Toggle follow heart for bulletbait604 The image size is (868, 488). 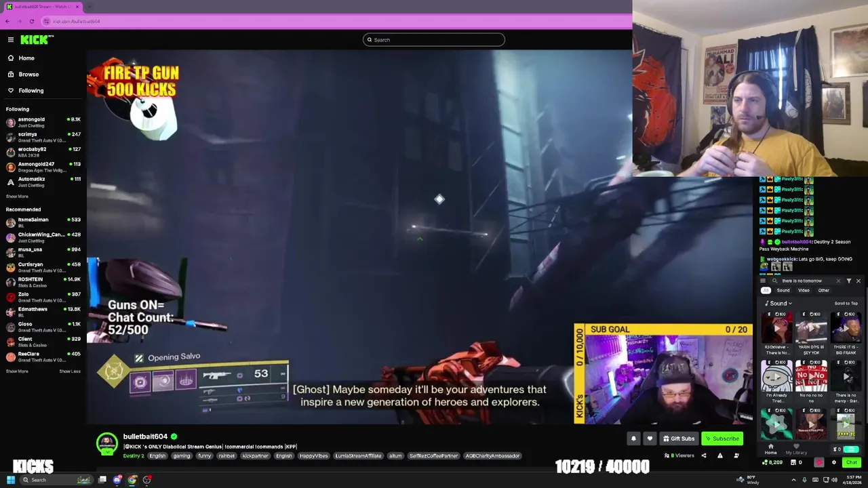[650, 439]
